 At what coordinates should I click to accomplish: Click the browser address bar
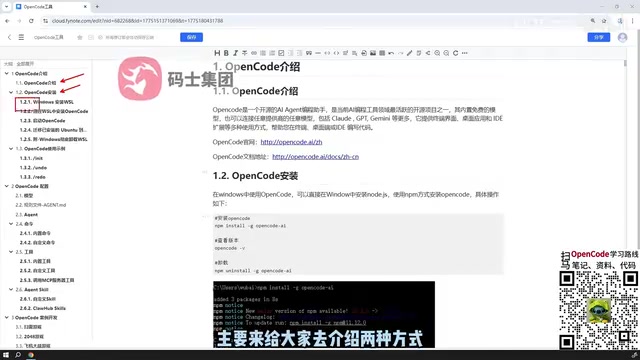tap(318, 20)
